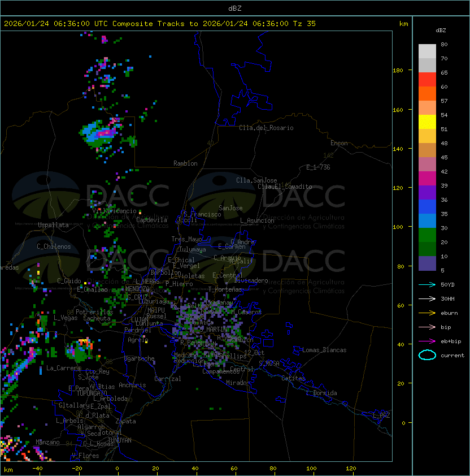Click the yellow eburn arrow legend icon
The image size is (470, 476).
point(427,313)
